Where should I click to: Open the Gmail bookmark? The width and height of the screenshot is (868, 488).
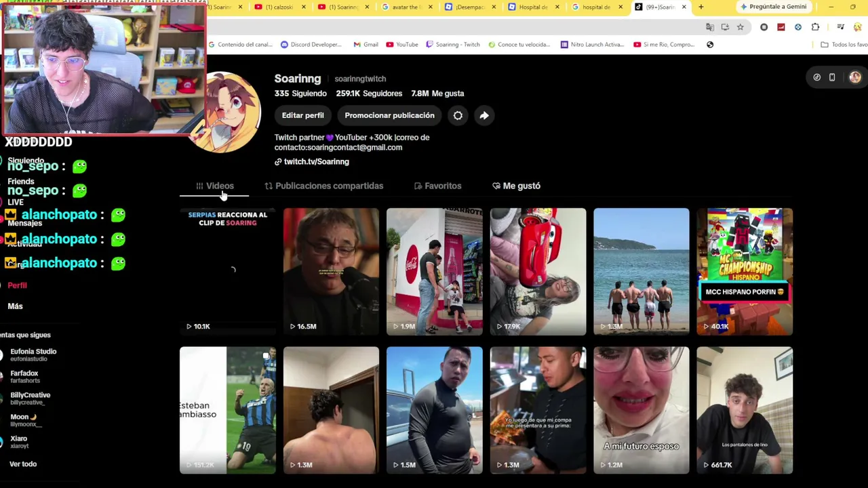click(366, 45)
